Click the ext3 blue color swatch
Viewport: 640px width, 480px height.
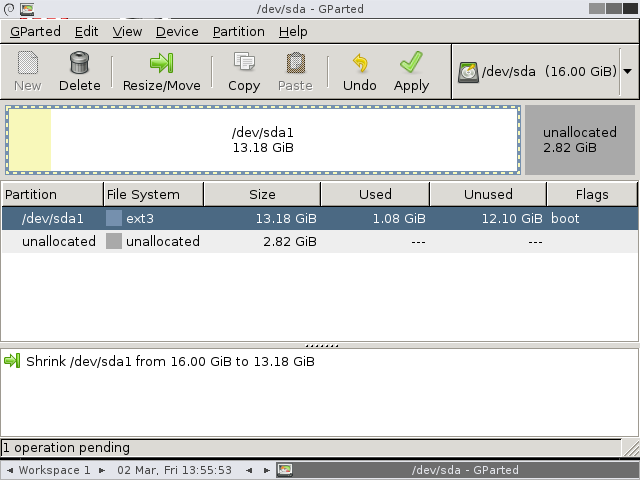114,218
